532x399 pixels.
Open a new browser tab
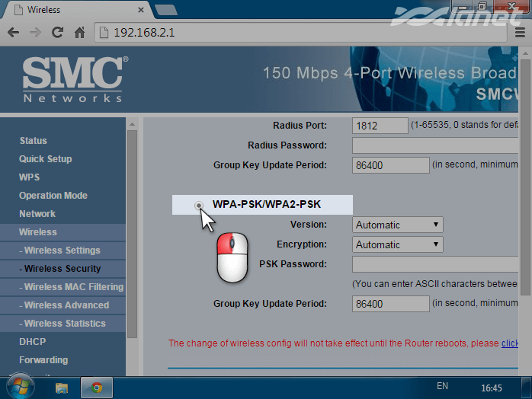pos(166,10)
